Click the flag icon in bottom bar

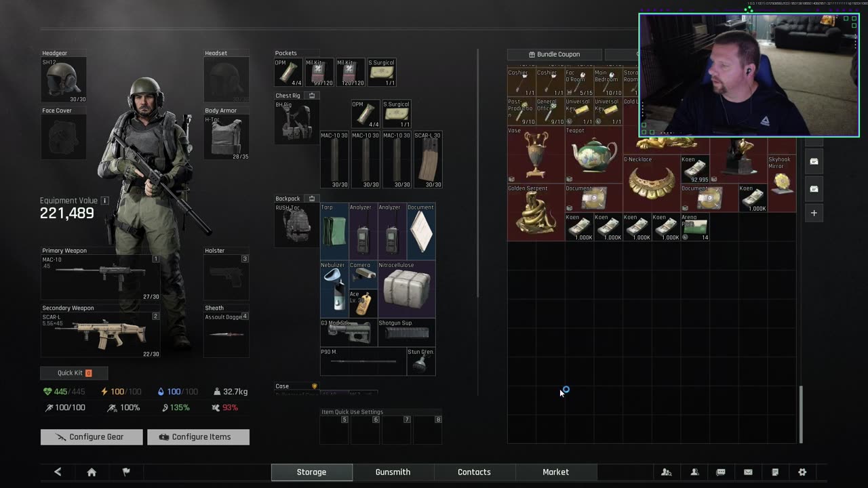coord(125,472)
